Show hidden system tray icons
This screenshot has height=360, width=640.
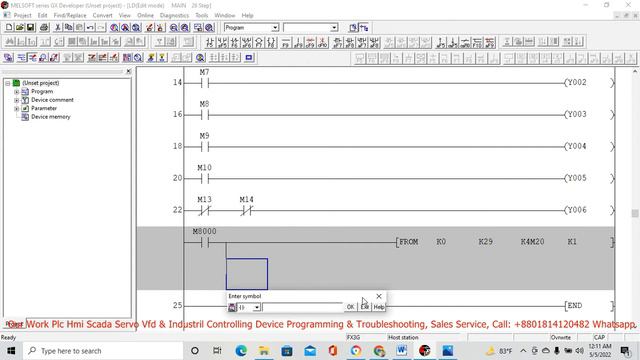point(523,351)
